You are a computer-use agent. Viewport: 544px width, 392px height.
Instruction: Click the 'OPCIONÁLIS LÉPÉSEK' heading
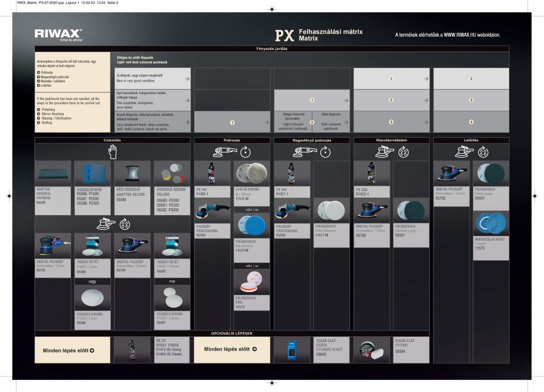[x=232, y=334]
